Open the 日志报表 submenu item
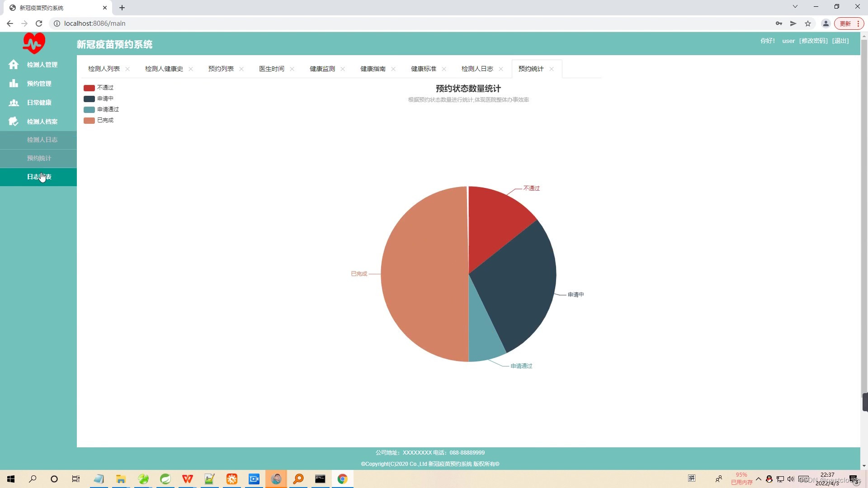The width and height of the screenshot is (868, 488). click(39, 177)
